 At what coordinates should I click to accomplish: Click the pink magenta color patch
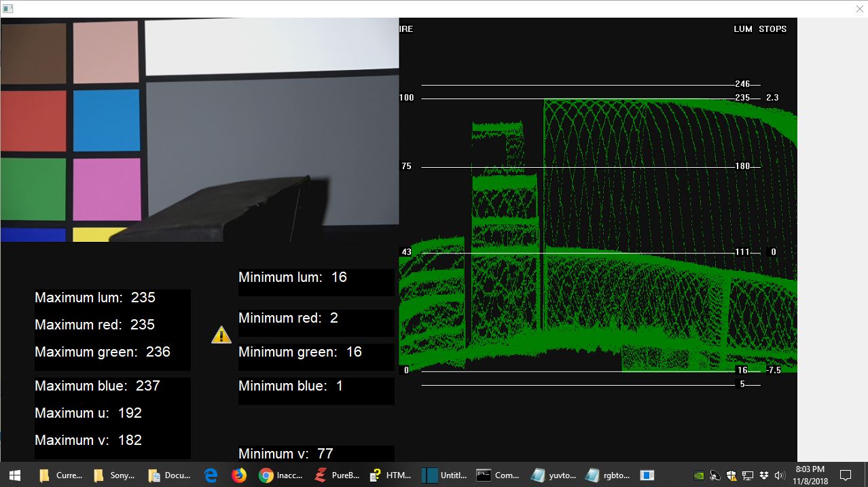[x=107, y=190]
